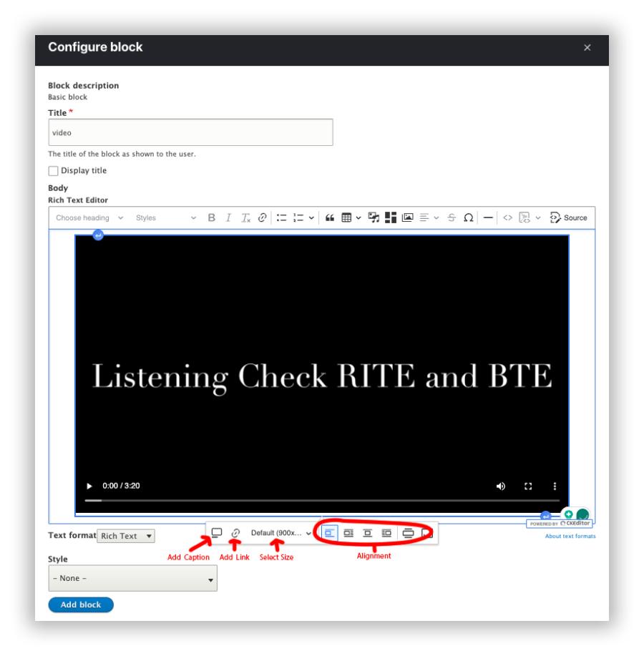Select the align center media option

coord(367,533)
